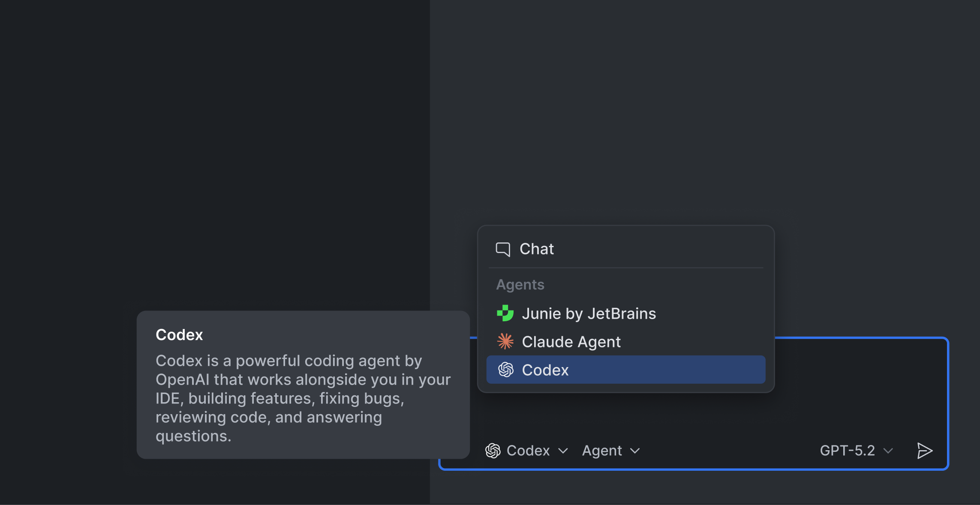Open the Codex agent dropdown chevron

(x=564, y=451)
